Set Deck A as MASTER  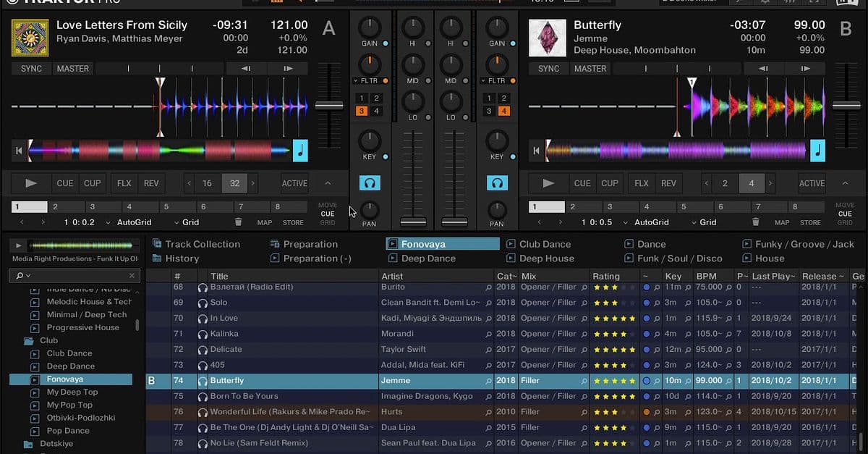[72, 68]
